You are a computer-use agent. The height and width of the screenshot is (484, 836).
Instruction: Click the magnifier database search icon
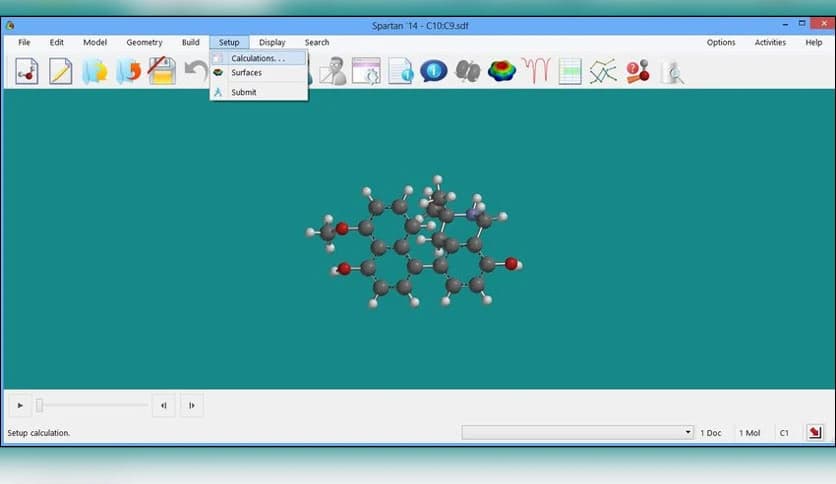673,72
